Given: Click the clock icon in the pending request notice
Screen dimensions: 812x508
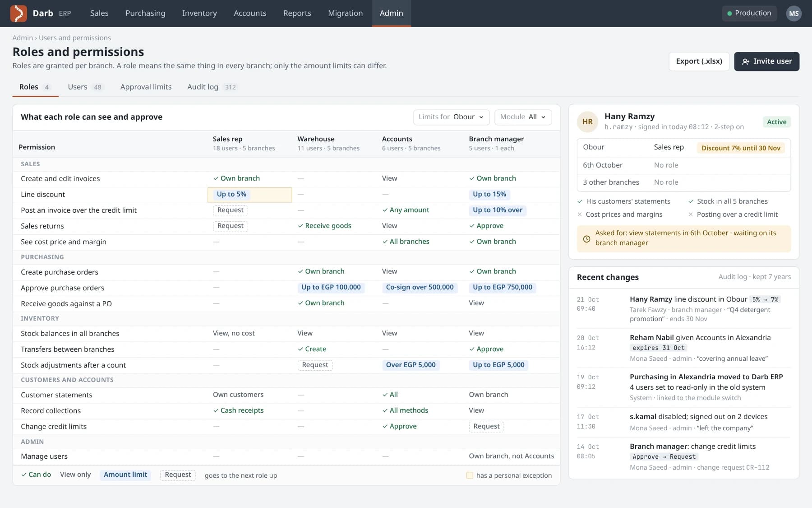Looking at the screenshot, I should [586, 238].
